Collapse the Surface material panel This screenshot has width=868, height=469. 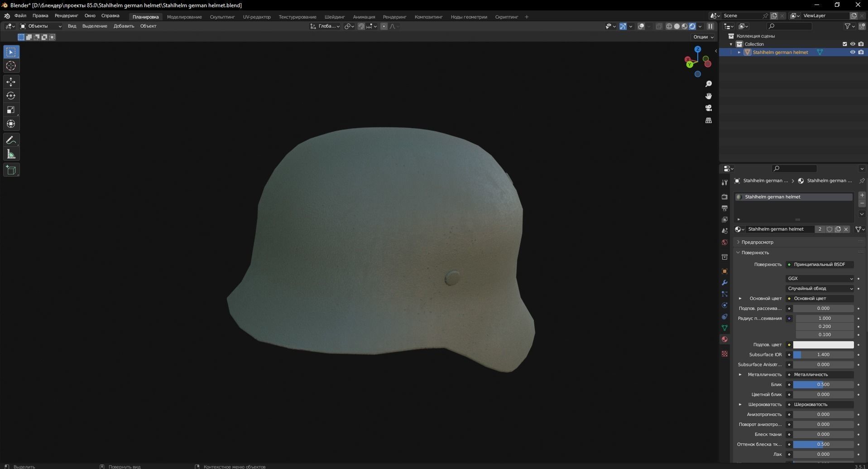[x=739, y=252]
